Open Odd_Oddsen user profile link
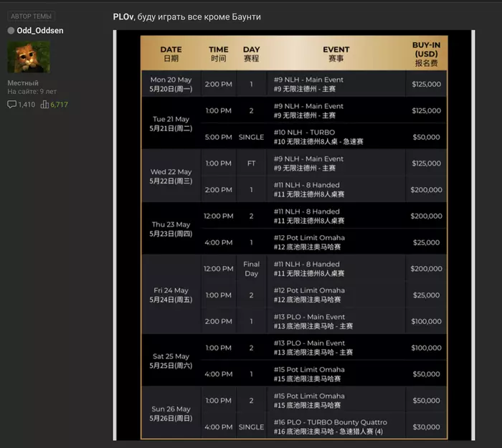502x448 pixels. (40, 30)
